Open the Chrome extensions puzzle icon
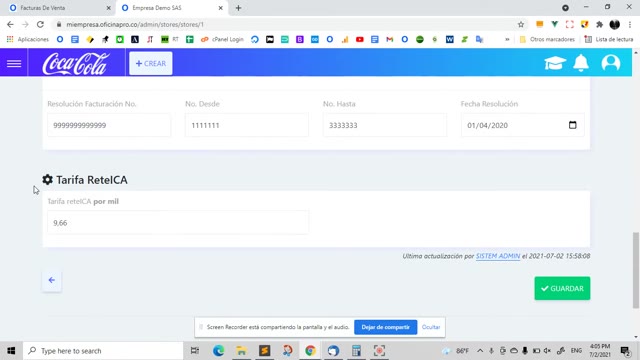640x360 pixels. coord(599,24)
